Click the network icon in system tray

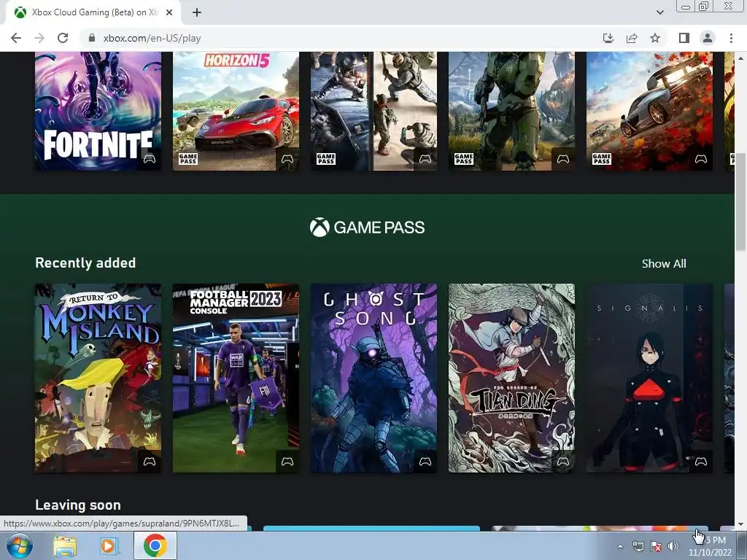tap(638, 547)
